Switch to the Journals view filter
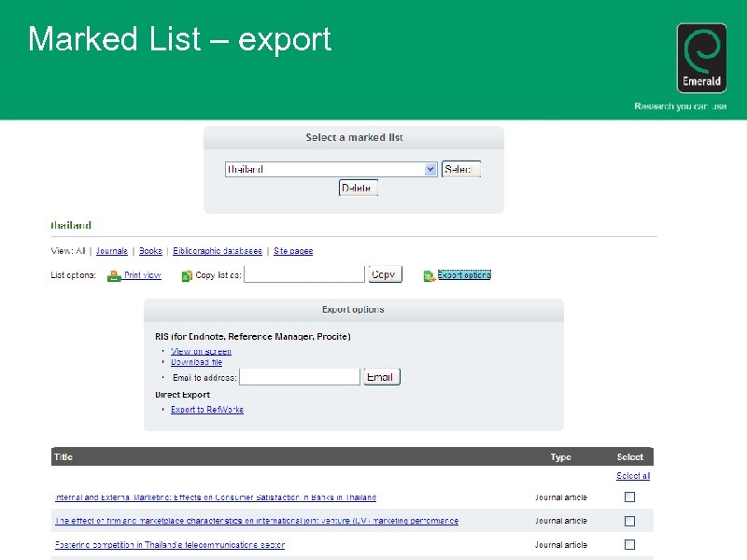This screenshot has height=560, width=747. [x=112, y=250]
